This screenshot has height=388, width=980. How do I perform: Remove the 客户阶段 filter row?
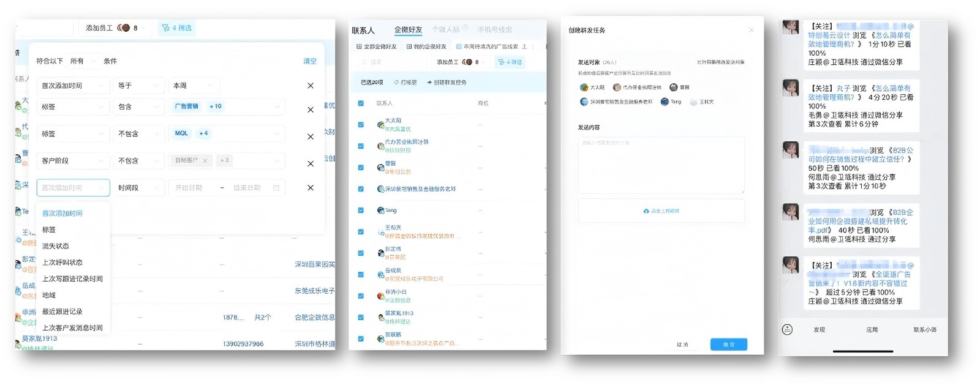point(311,163)
